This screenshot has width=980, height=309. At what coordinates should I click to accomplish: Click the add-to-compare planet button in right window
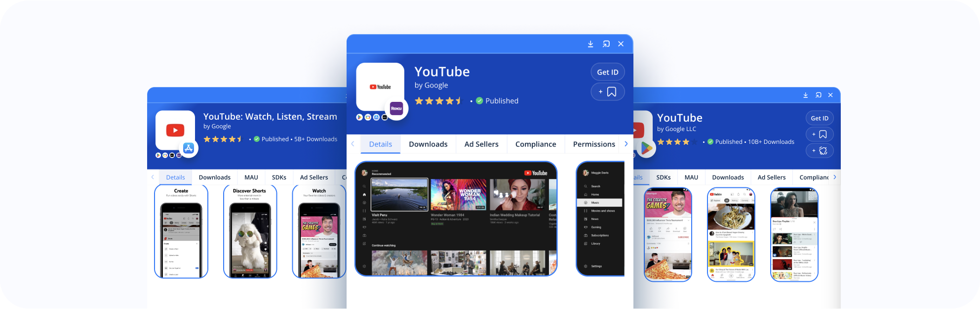(820, 151)
